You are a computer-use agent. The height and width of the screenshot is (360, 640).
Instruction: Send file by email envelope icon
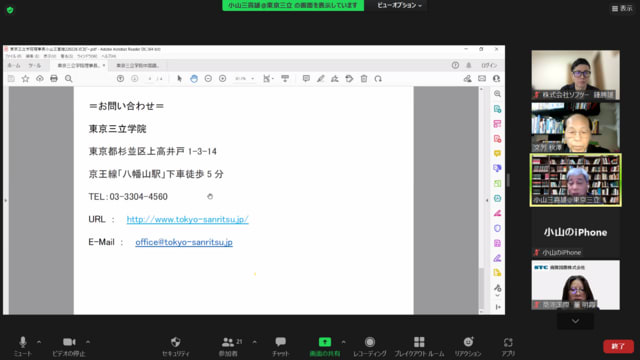482,79
